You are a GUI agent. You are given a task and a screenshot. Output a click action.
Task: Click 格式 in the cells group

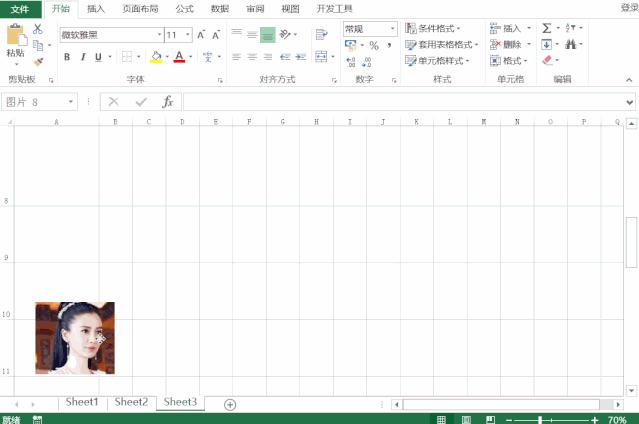[509, 61]
